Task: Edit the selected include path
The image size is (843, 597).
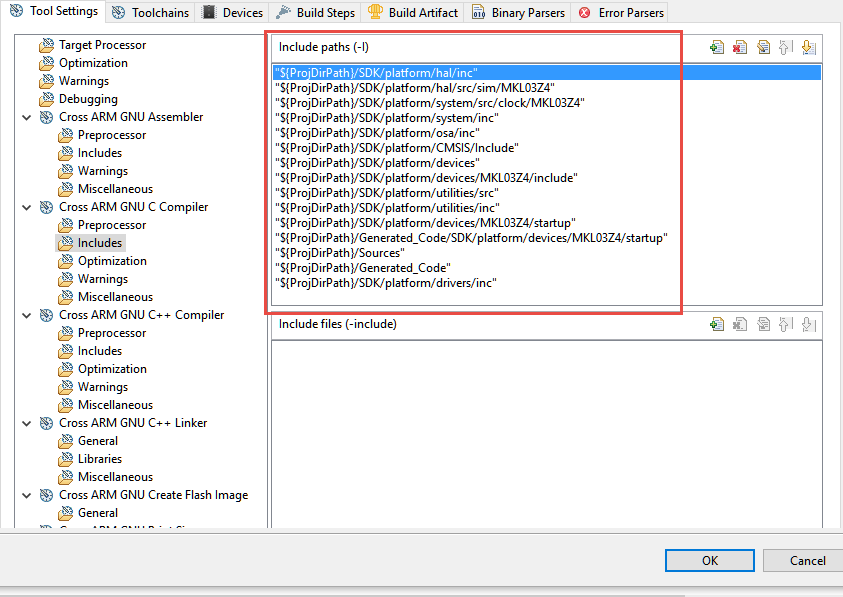Action: coord(763,47)
